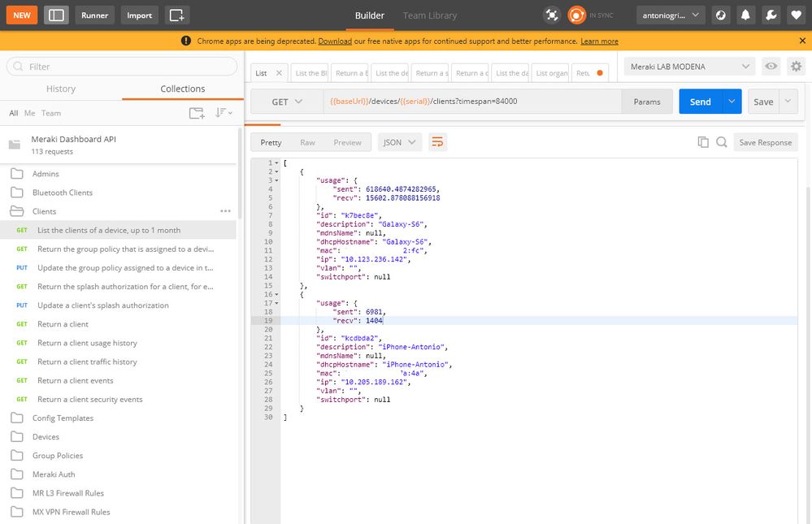Open the JSON format dropdown
Image resolution: width=812 pixels, height=524 pixels.
point(400,142)
